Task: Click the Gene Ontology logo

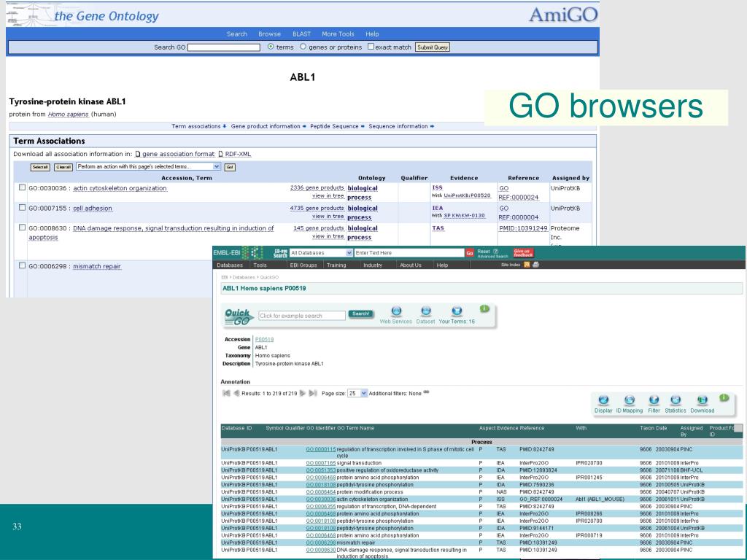Action: pos(83,15)
